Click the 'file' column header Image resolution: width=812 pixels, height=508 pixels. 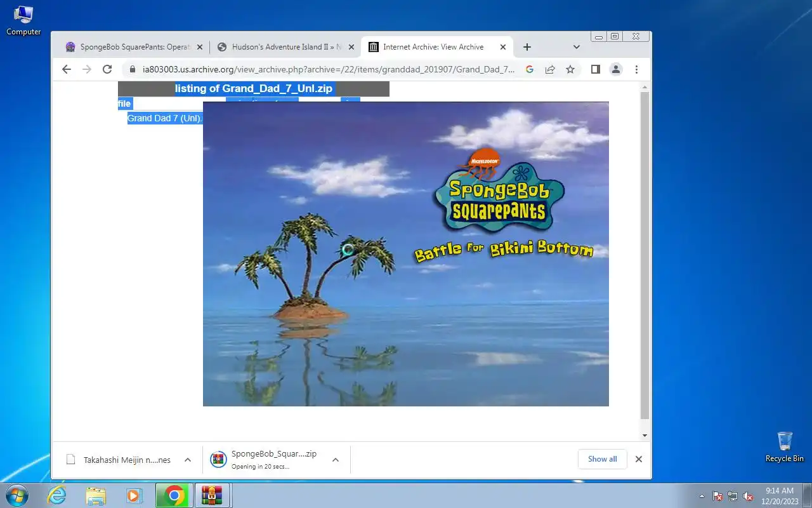coord(124,104)
